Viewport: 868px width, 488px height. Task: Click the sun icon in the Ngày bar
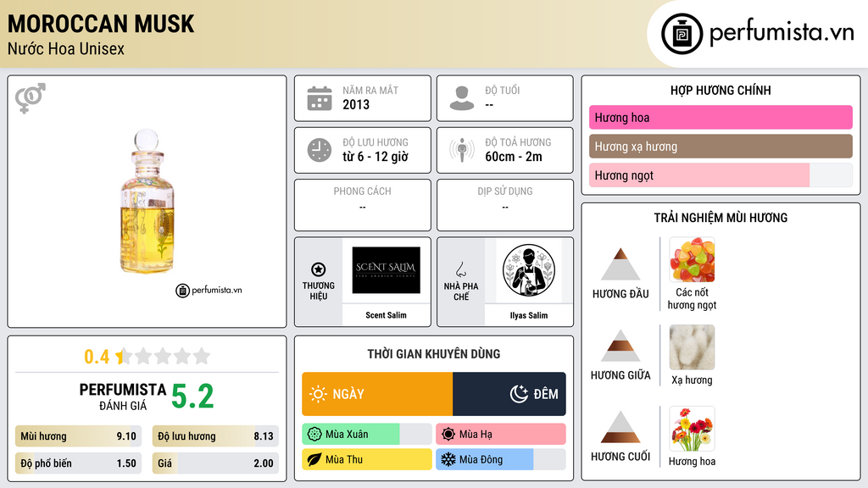(319, 394)
